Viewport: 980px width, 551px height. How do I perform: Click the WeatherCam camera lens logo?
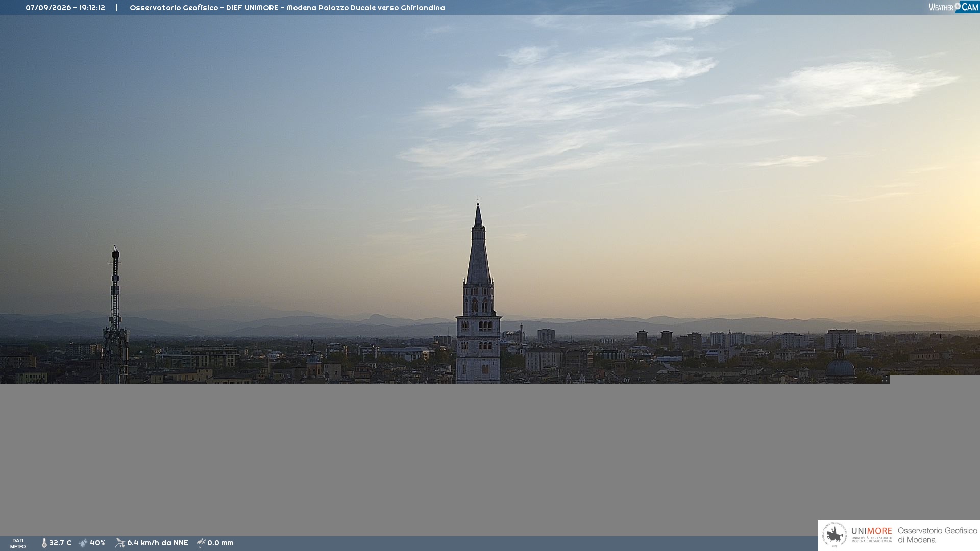coord(958,6)
